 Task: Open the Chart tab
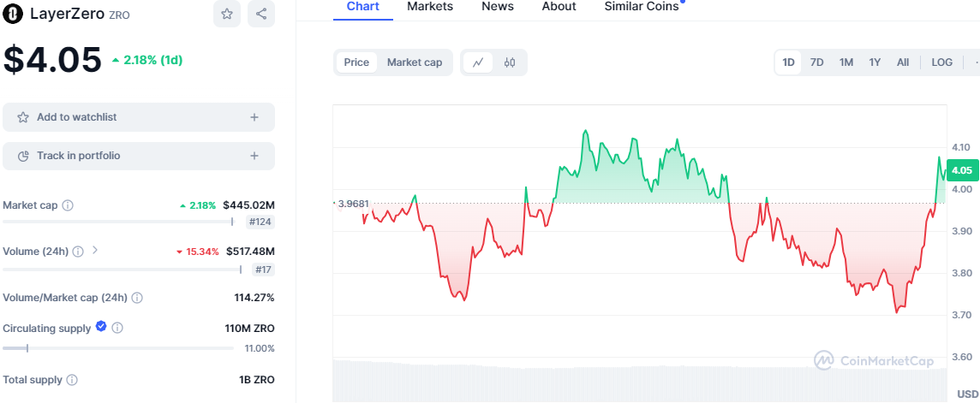(x=362, y=7)
